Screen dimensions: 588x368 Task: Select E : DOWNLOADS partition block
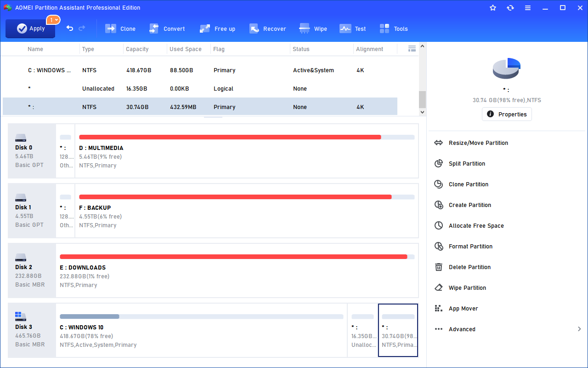coord(237,270)
